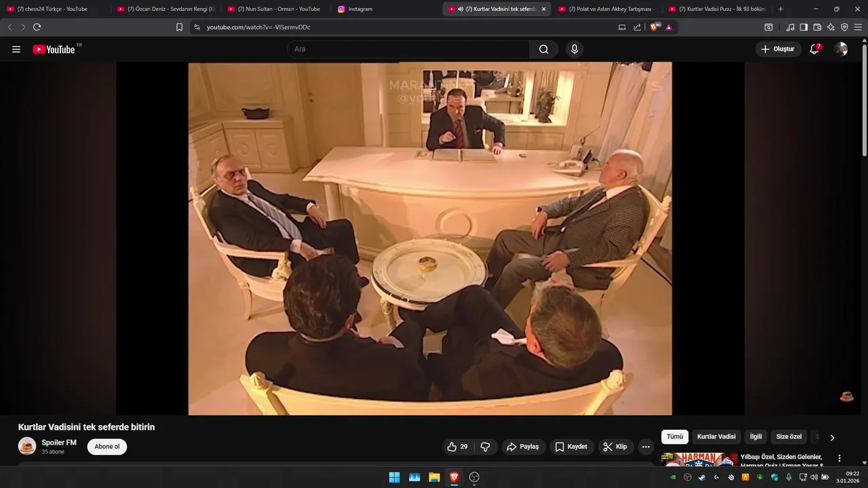The height and width of the screenshot is (488, 868).
Task: Open the site settings icon
Action: pos(197,27)
